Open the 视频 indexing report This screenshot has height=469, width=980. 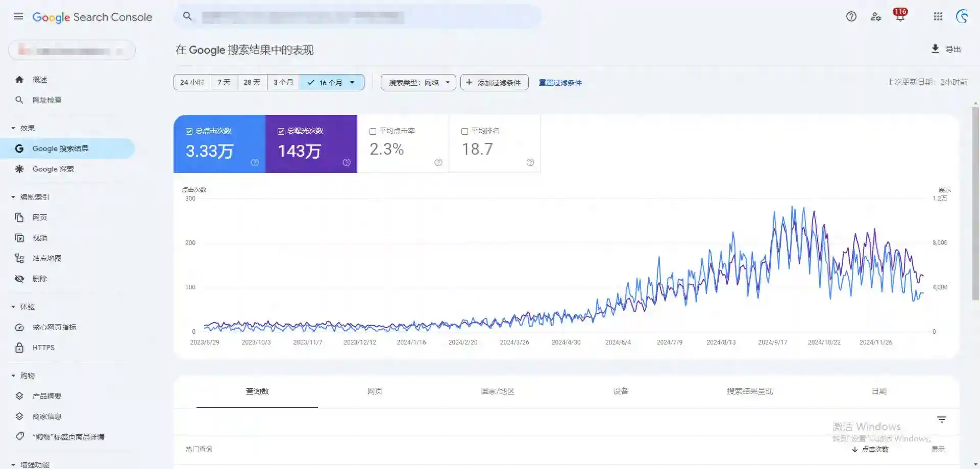pos(40,237)
